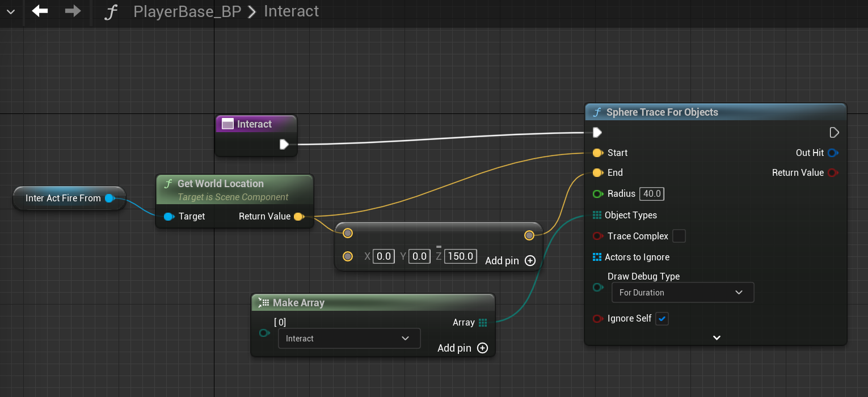The image size is (868, 397).
Task: Uncheck the Ignore Self checkbox
Action: coord(662,319)
